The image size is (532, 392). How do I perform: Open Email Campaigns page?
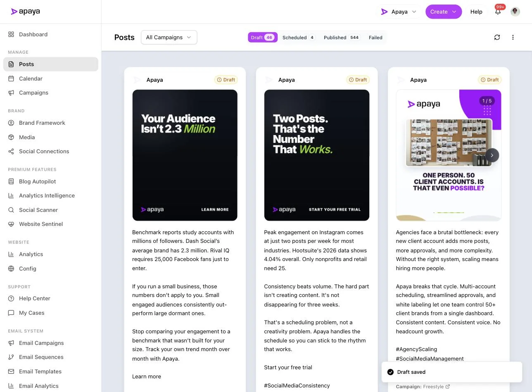[51, 343]
